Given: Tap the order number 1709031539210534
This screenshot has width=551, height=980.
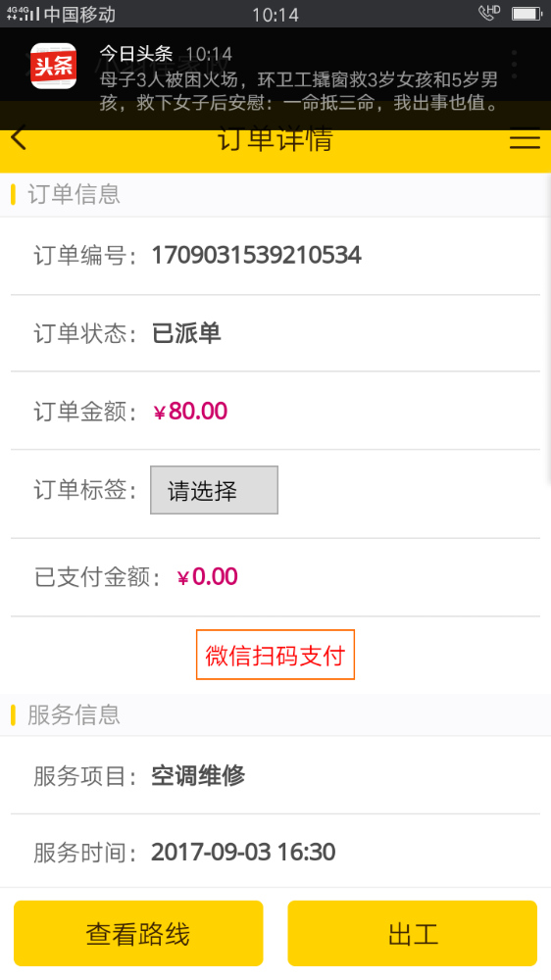Looking at the screenshot, I should point(257,255).
